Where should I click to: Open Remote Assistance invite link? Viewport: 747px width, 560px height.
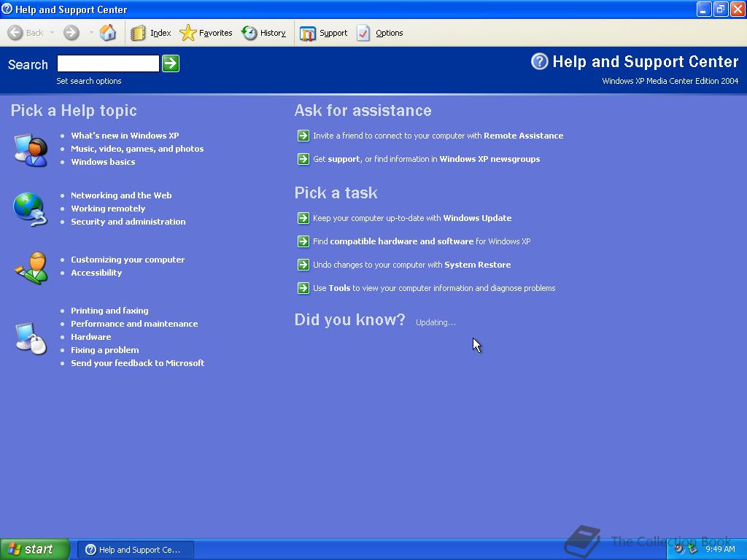pyautogui.click(x=438, y=136)
